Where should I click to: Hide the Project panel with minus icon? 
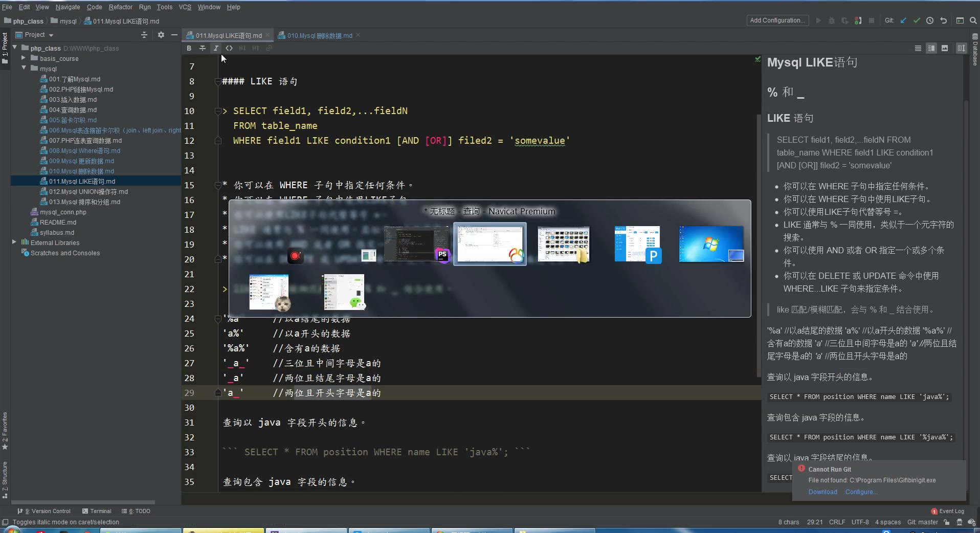(x=174, y=35)
